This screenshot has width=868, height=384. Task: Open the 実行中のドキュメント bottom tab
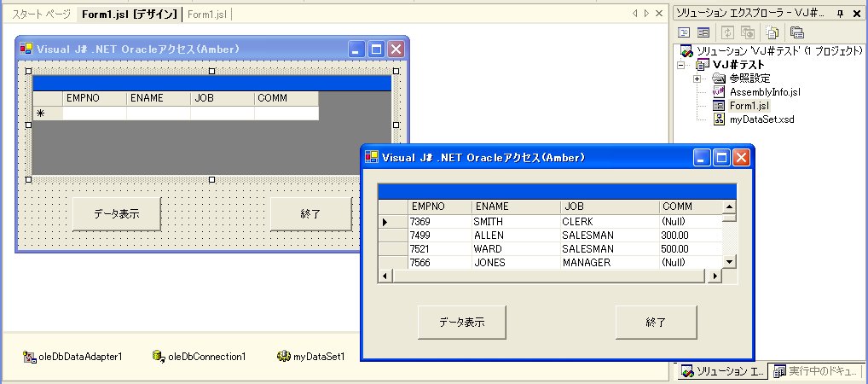815,370
